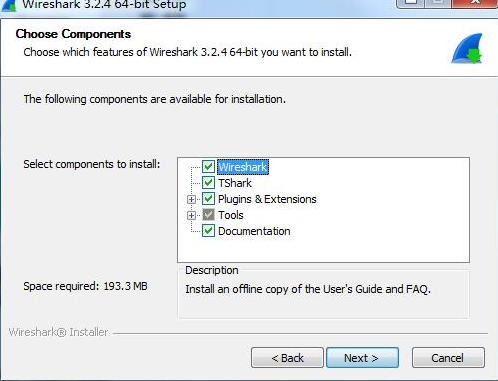Image resolution: width=498 pixels, height=381 pixels.
Task: Close the Wireshark Setup window
Action: [475, 3]
